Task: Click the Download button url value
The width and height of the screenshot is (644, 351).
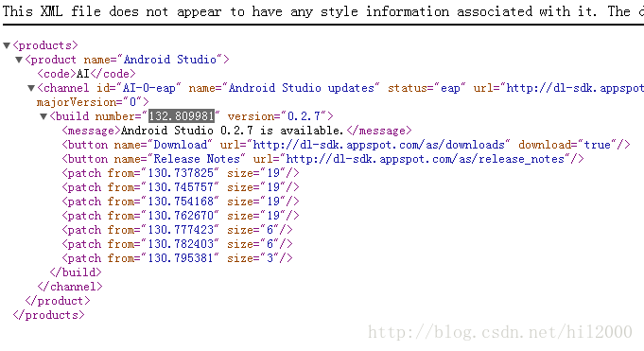Action: 378,145
